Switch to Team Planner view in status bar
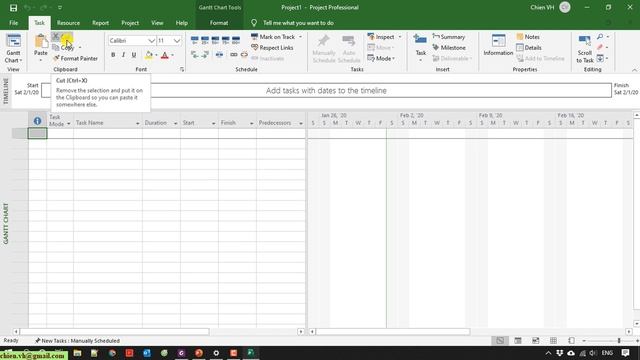The width and height of the screenshot is (640, 360). tap(536, 340)
